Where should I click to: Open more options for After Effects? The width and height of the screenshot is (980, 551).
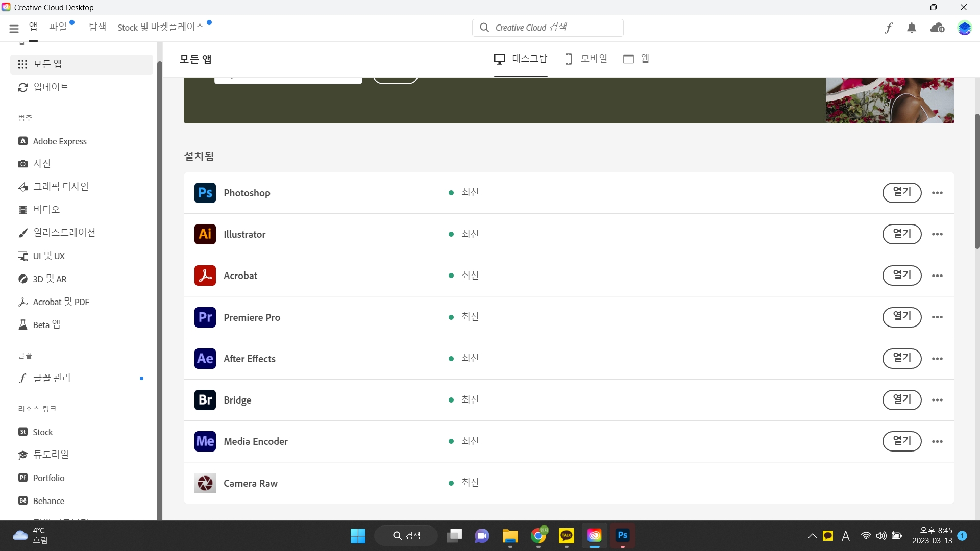pyautogui.click(x=937, y=359)
